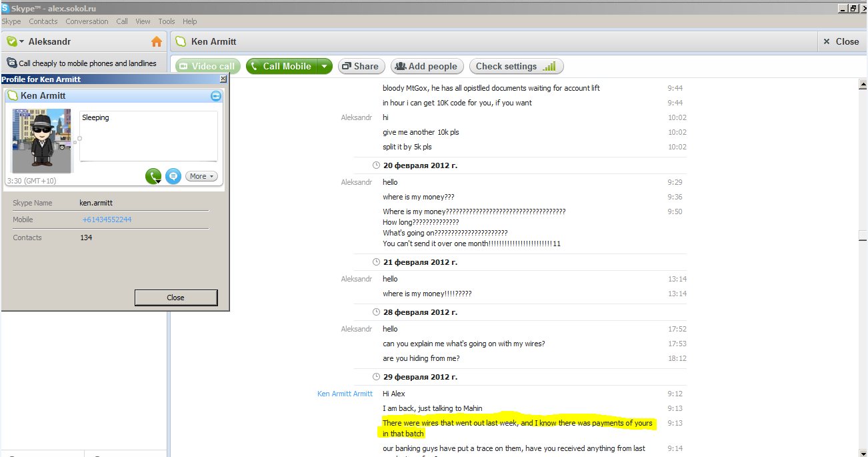Open the More dropdown in the profile
Screen dimensions: 868x457
[201, 177]
